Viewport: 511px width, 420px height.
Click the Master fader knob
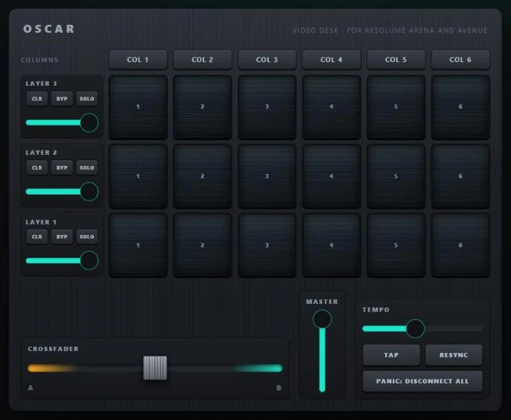(x=322, y=319)
